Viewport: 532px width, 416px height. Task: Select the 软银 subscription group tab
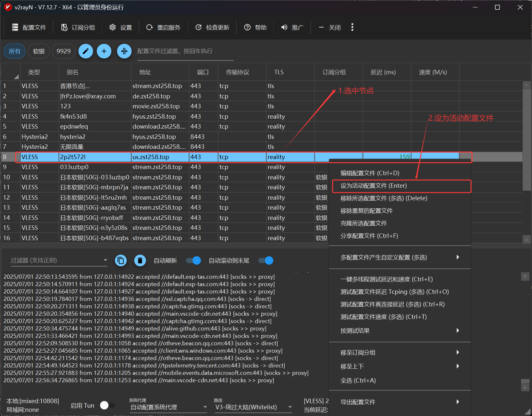(39, 51)
